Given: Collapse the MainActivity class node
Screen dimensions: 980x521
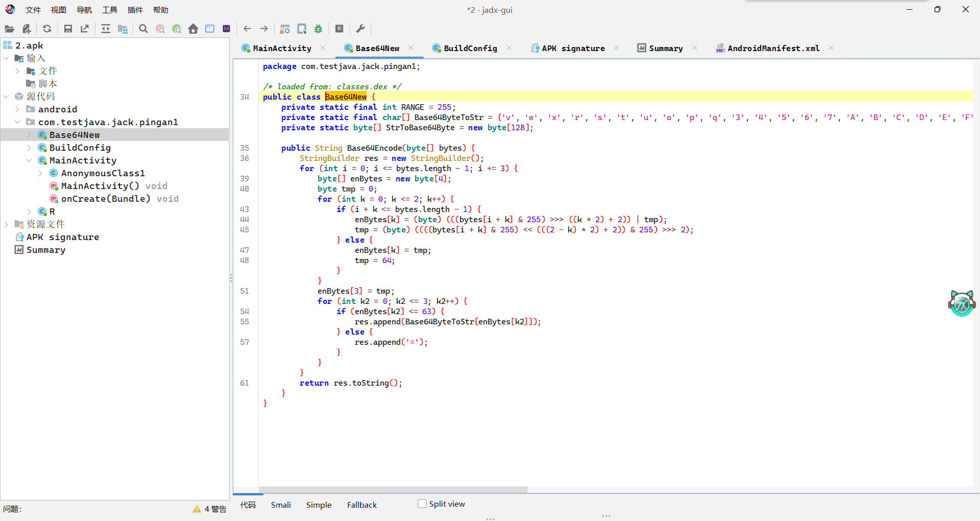Looking at the screenshot, I should pos(29,160).
